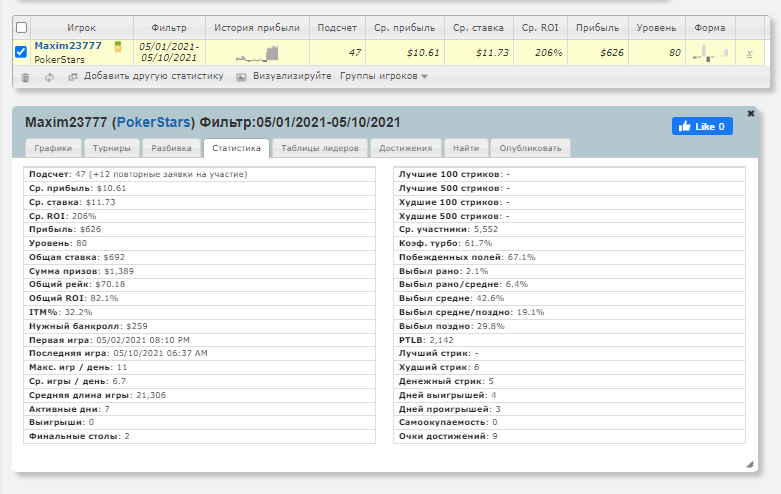Open the Разбивка tab

(x=171, y=148)
